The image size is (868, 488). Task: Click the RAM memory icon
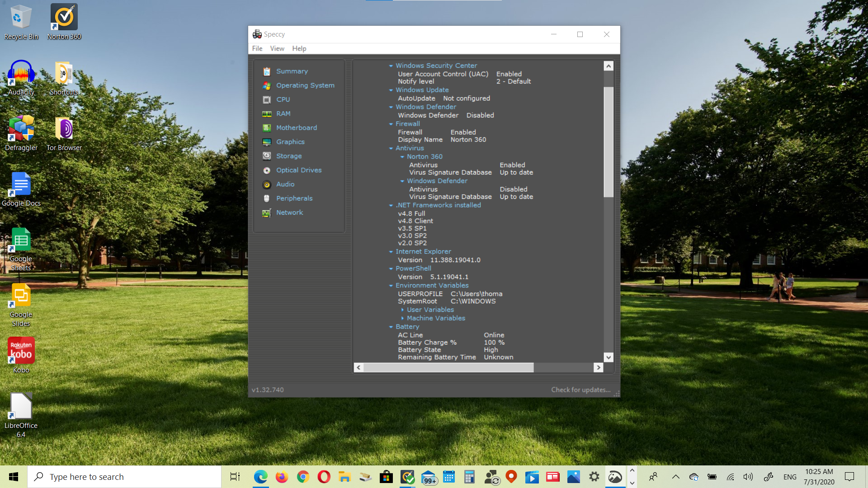click(267, 114)
